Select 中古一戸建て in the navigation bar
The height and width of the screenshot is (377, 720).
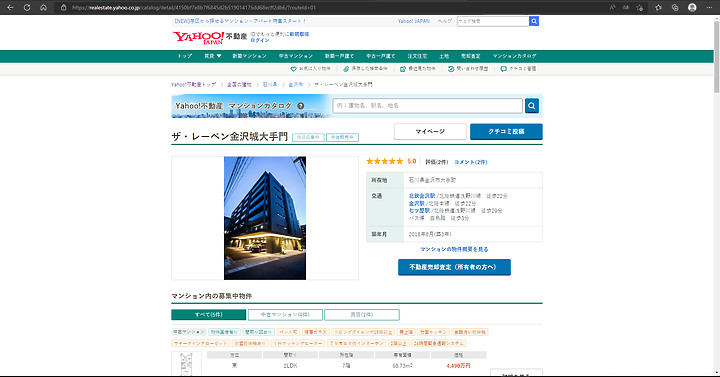[x=381, y=56]
